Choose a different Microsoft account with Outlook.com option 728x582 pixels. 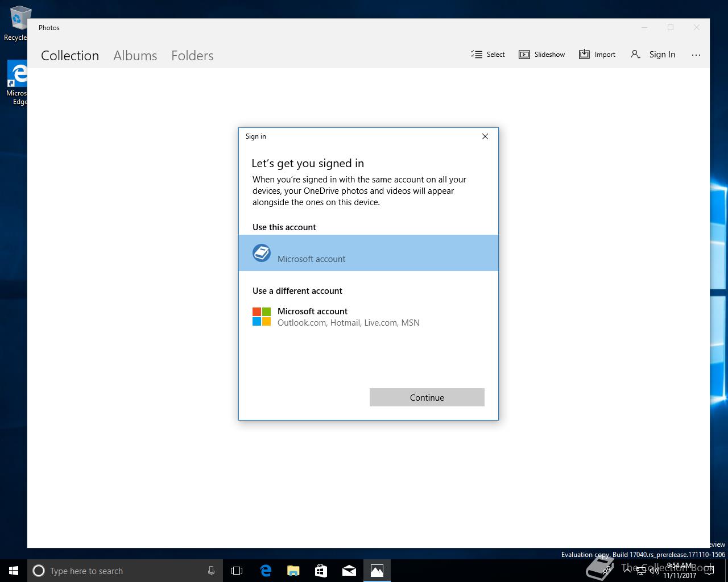[x=369, y=317]
